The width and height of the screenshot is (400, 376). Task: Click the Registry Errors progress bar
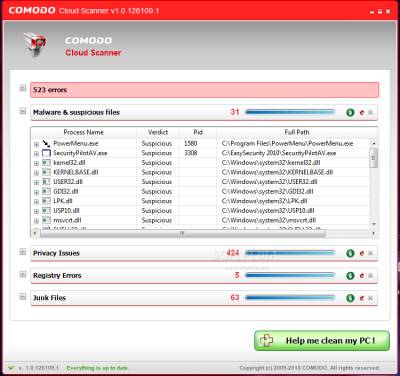[290, 276]
